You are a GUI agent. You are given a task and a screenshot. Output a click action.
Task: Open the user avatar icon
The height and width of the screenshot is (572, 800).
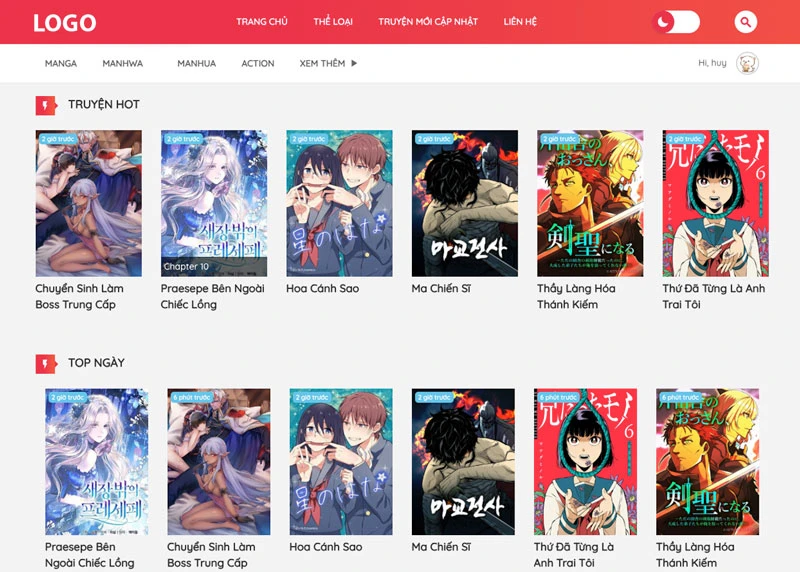pyautogui.click(x=746, y=63)
